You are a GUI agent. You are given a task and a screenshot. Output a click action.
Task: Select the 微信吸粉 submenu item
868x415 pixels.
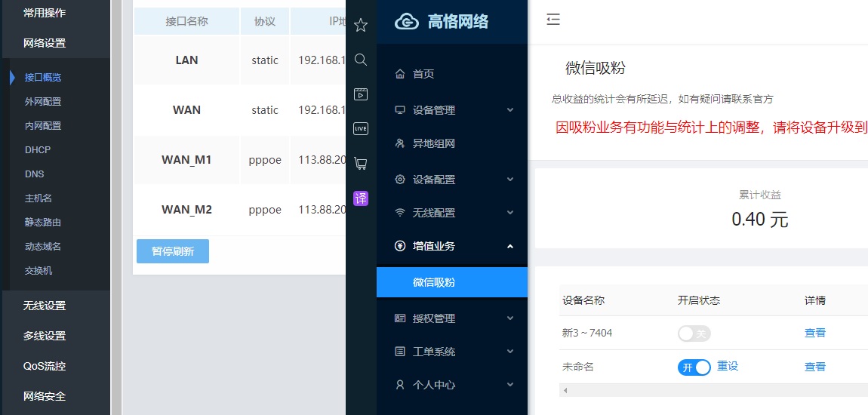pyautogui.click(x=452, y=282)
